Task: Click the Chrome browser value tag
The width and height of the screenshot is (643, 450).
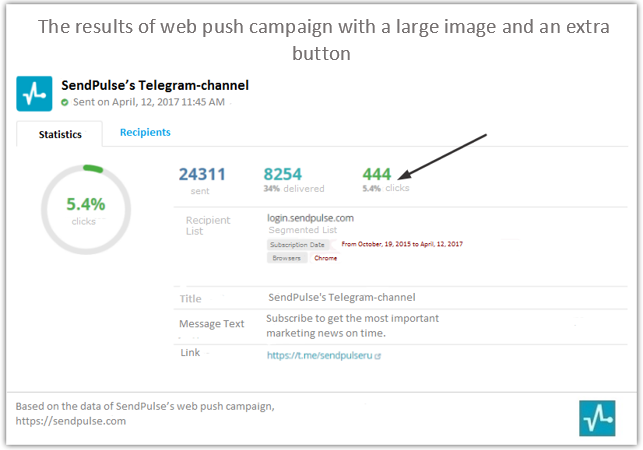Action: [326, 258]
